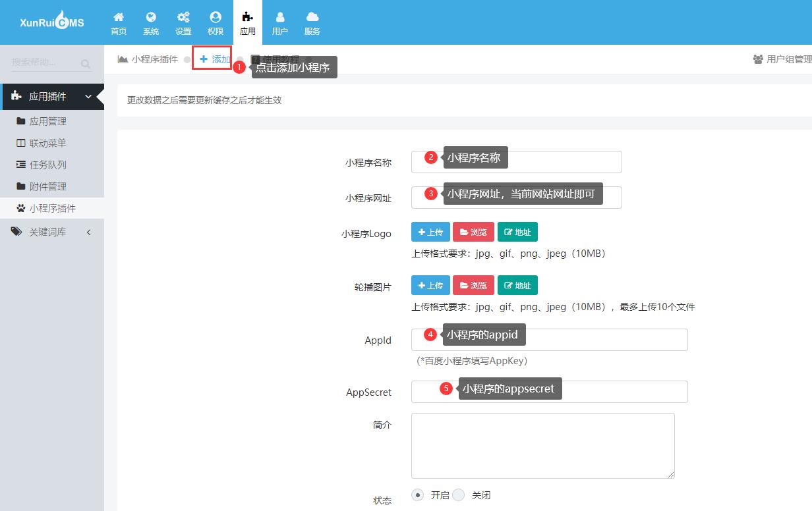This screenshot has height=511, width=812.
Task: Click the 小程序名称 input field
Action: [x=516, y=162]
